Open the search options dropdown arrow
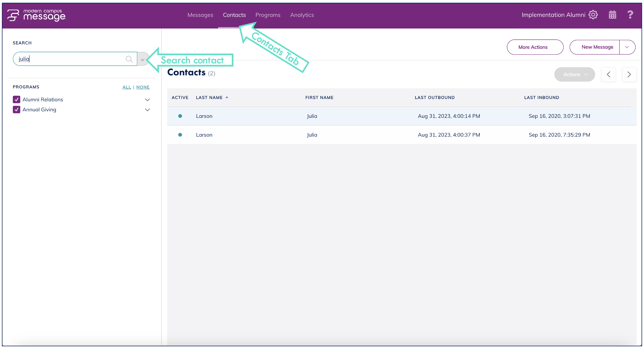This screenshot has height=349, width=644. 142,60
